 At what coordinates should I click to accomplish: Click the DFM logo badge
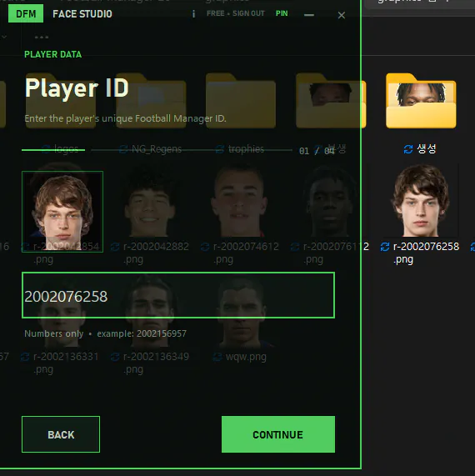(x=26, y=13)
